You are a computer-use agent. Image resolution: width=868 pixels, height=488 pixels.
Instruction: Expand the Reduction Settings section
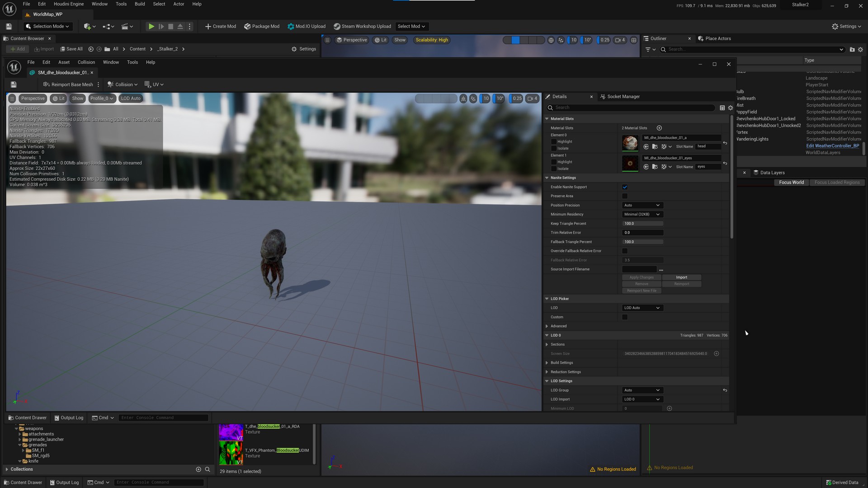(x=547, y=372)
